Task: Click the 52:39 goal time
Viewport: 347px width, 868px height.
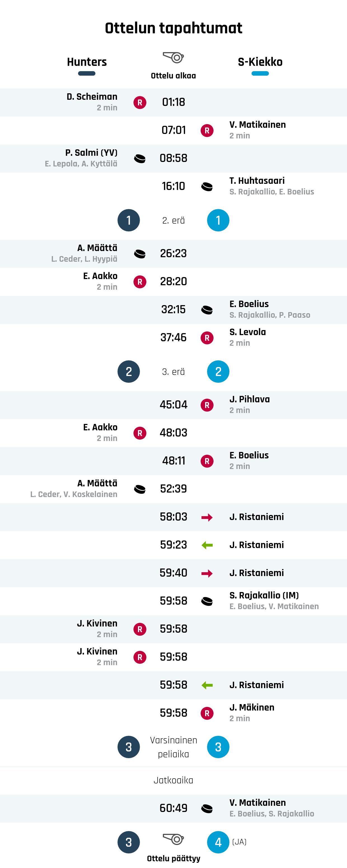Action: pos(173,489)
